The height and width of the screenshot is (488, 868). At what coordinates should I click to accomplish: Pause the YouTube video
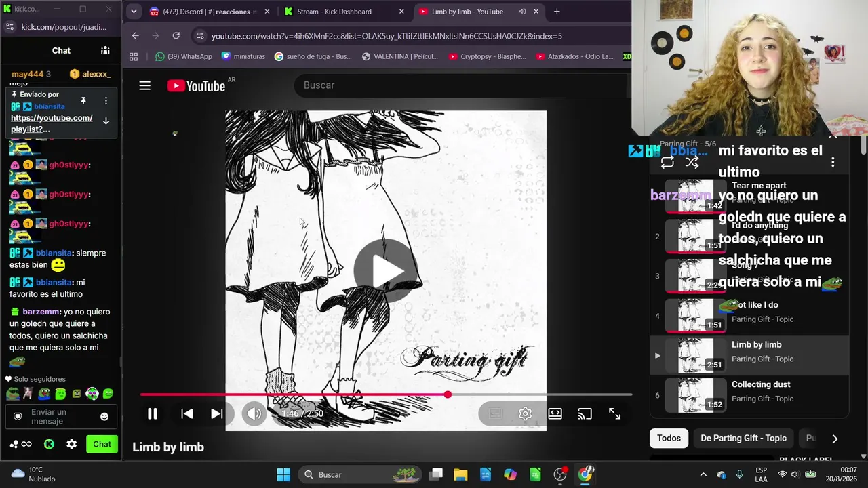tap(153, 413)
